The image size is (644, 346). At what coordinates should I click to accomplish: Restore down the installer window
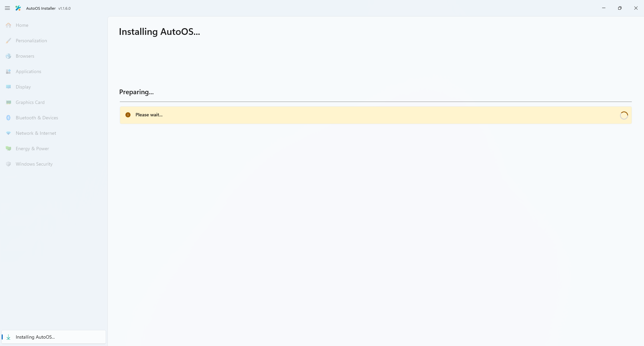tap(620, 8)
